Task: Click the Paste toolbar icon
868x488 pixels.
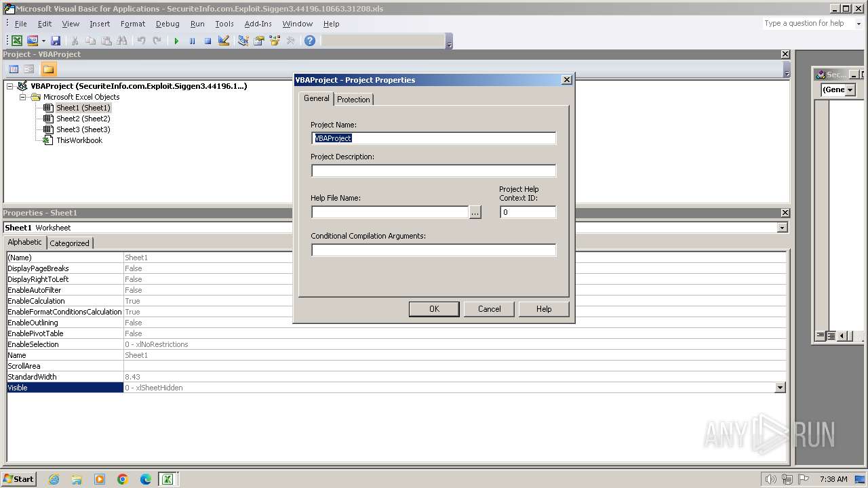Action: 106,41
